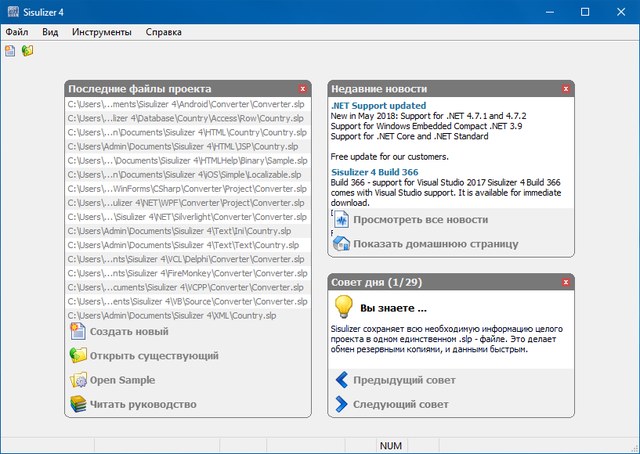
Task: Open the Инструменты menu
Action: click(x=100, y=32)
